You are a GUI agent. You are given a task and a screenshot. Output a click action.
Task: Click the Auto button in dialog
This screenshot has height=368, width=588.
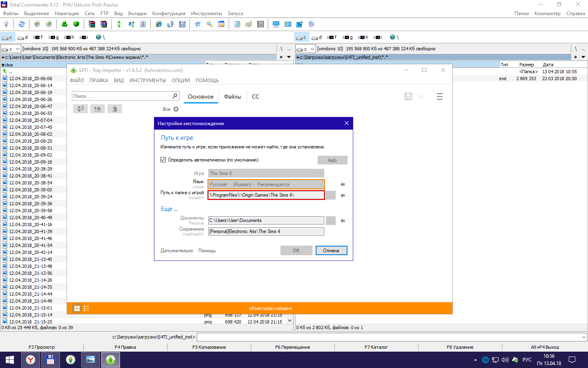[332, 160]
